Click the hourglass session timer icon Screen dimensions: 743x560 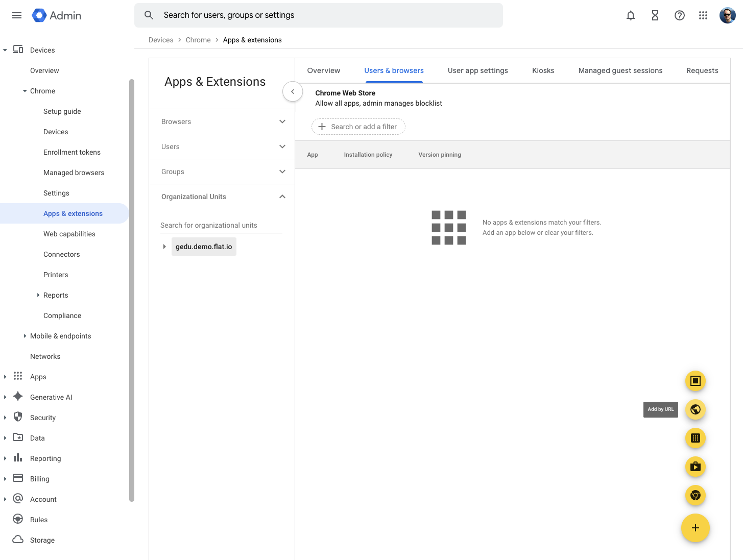point(655,15)
